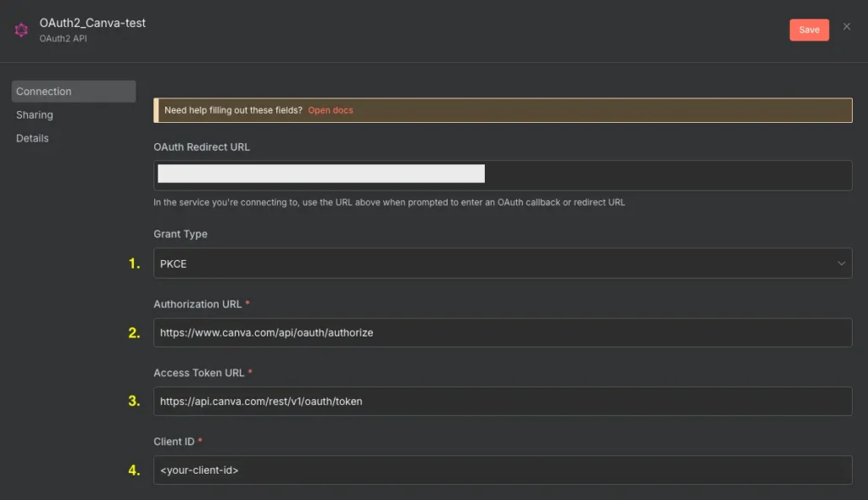The width and height of the screenshot is (868, 500).
Task: Click 'Need help filling out these fields?' text
Action: click(233, 110)
